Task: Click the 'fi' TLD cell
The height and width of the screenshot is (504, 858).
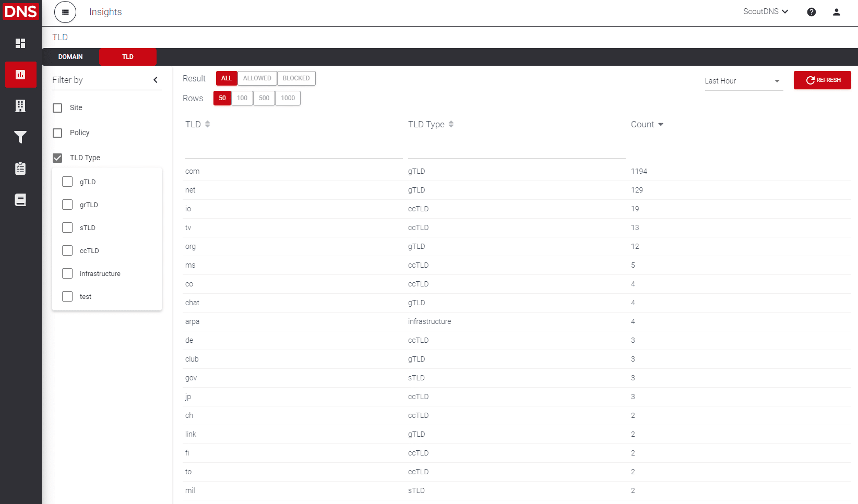Action: click(187, 453)
